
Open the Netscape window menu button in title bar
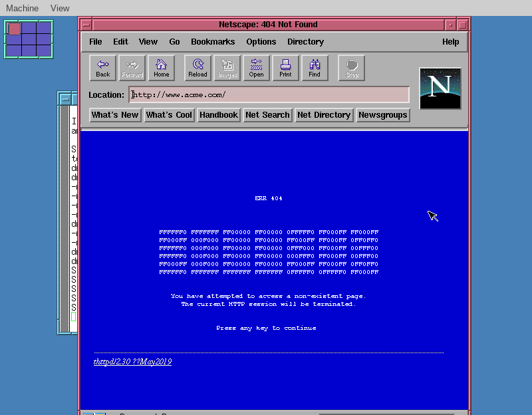pyautogui.click(x=86, y=25)
